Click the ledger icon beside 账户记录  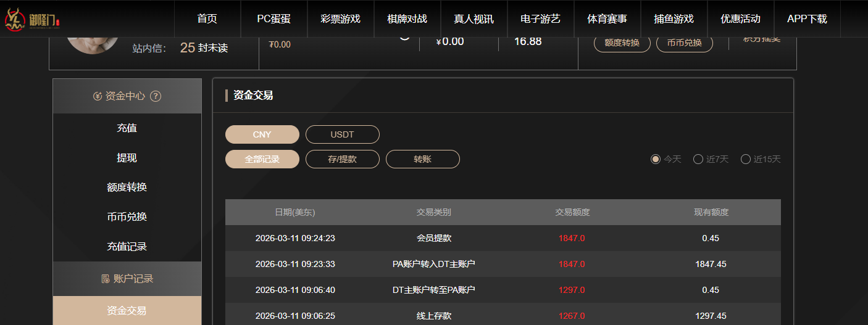coord(105,279)
